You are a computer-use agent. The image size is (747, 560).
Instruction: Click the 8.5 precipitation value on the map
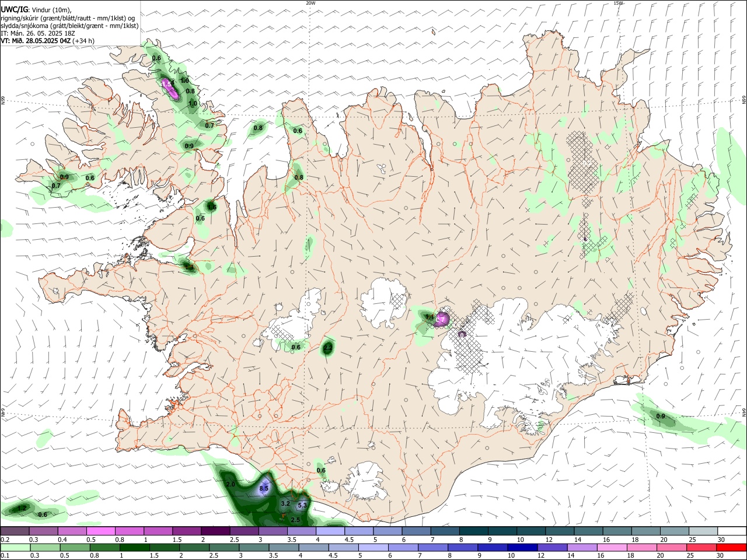pos(263,488)
